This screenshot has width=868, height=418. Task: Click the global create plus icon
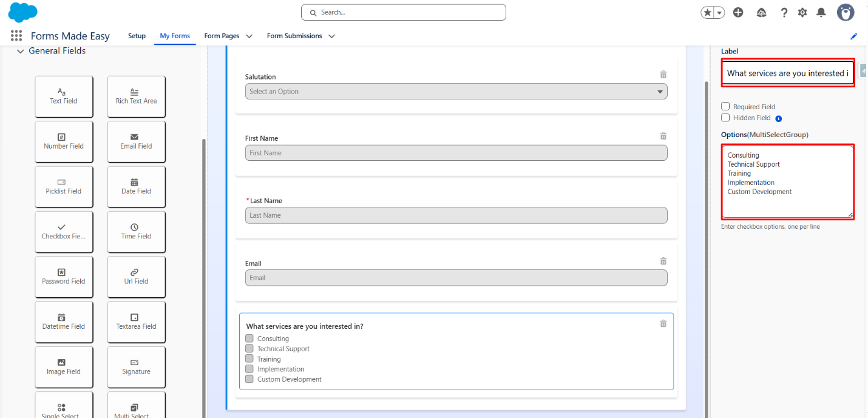point(738,12)
